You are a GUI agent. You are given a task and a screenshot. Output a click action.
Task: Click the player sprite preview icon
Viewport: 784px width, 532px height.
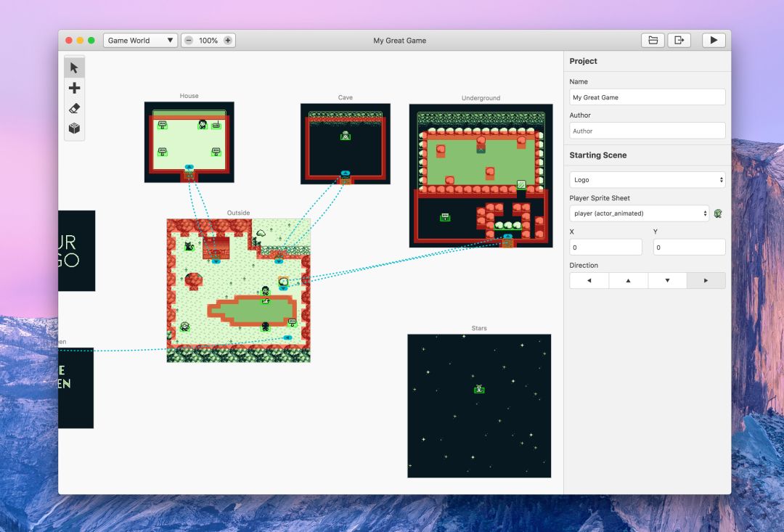click(718, 213)
